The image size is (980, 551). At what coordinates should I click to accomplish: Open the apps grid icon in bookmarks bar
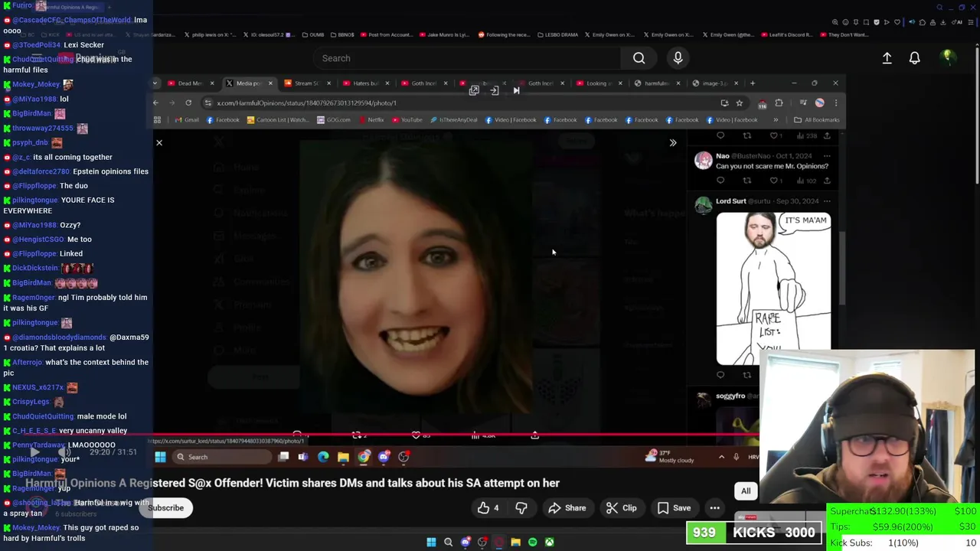coord(158,119)
